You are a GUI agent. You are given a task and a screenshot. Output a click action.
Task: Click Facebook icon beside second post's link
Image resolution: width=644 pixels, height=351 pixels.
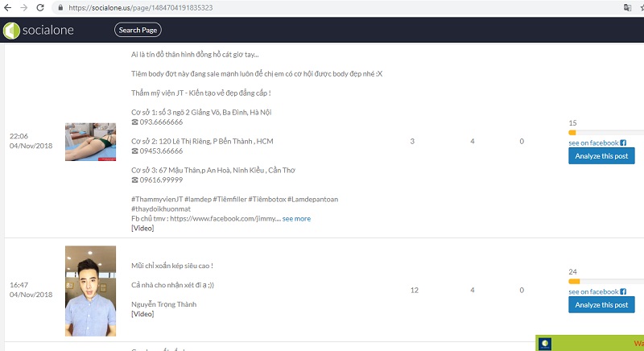[x=623, y=291]
